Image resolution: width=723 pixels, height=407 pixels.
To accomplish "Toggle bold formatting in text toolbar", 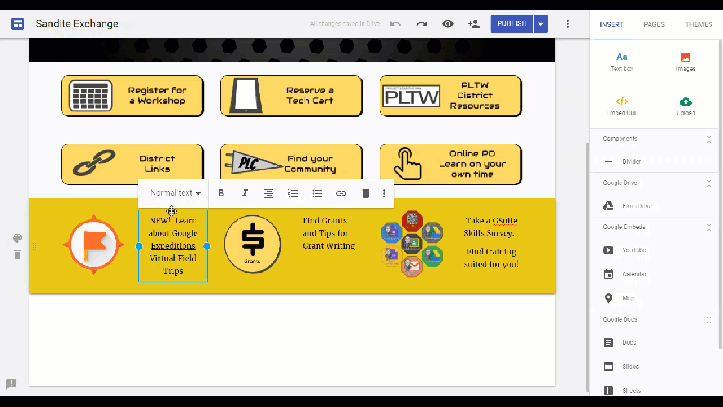I will coord(221,193).
